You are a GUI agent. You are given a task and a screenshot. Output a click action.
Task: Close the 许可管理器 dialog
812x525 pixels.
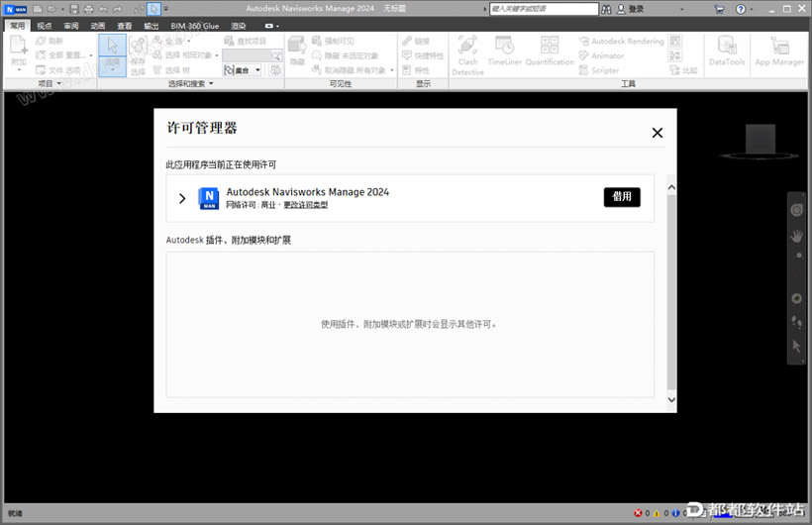pos(658,133)
